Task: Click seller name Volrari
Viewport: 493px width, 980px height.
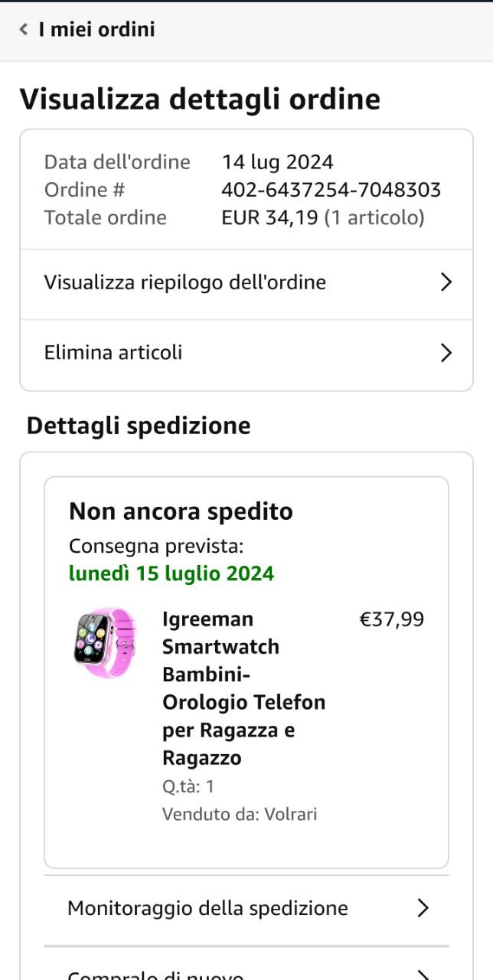Action: (x=291, y=814)
